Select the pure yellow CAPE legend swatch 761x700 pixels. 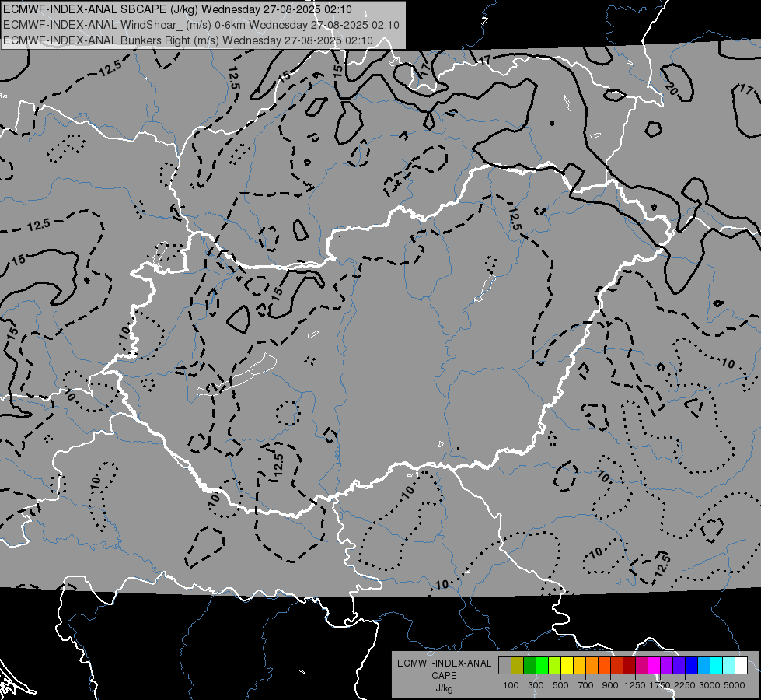(x=567, y=666)
